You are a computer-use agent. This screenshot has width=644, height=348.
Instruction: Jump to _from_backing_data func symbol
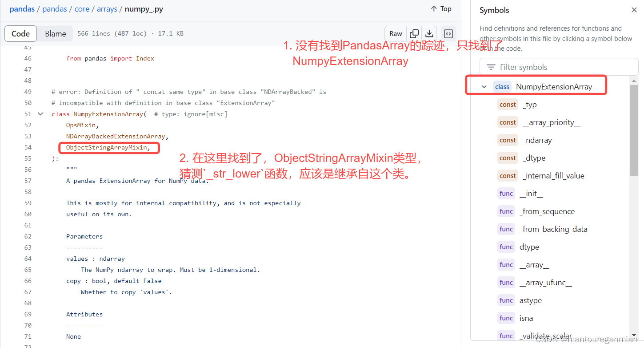[553, 229]
